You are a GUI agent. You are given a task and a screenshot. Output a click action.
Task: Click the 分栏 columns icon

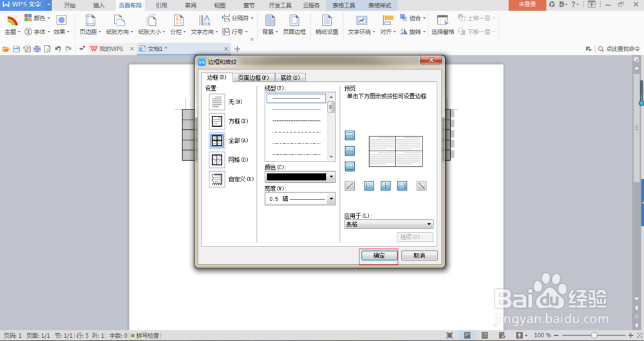point(178,21)
